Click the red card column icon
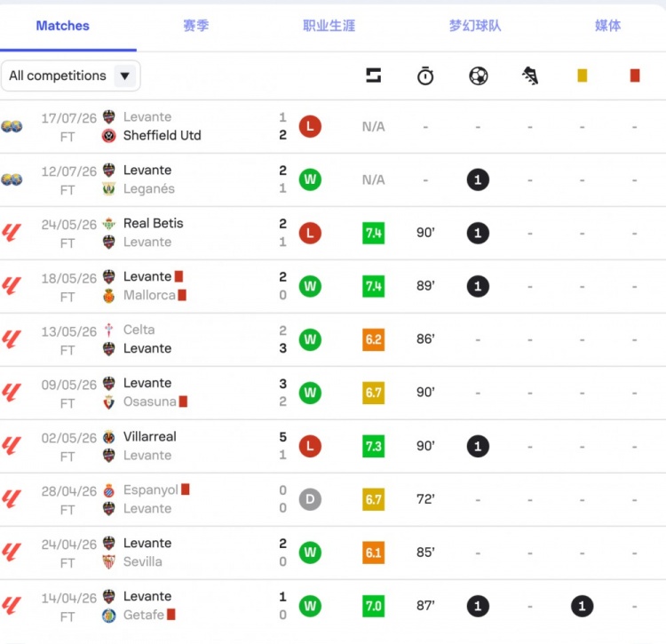The height and width of the screenshot is (644, 666). pyautogui.click(x=635, y=76)
